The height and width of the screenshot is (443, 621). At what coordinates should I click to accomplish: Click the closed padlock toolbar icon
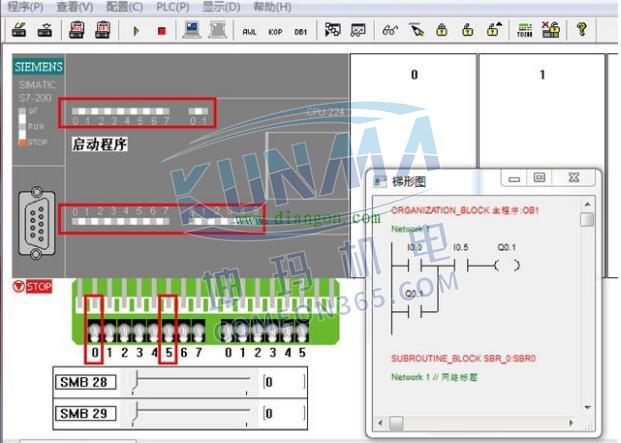point(442,30)
